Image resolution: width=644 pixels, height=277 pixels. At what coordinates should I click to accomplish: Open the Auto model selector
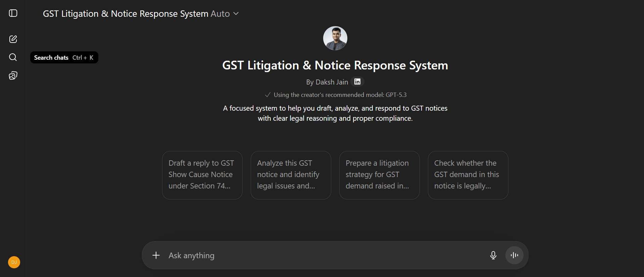coord(220,14)
